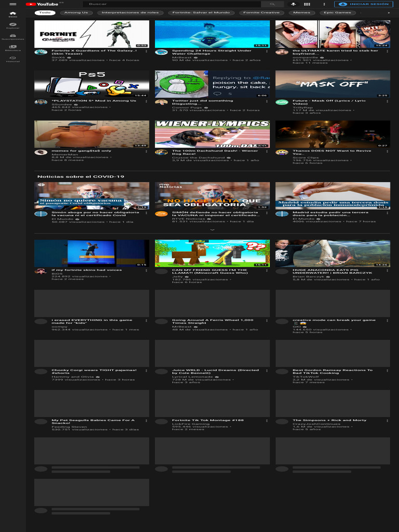Go to the YouTube logo home

(42, 4)
